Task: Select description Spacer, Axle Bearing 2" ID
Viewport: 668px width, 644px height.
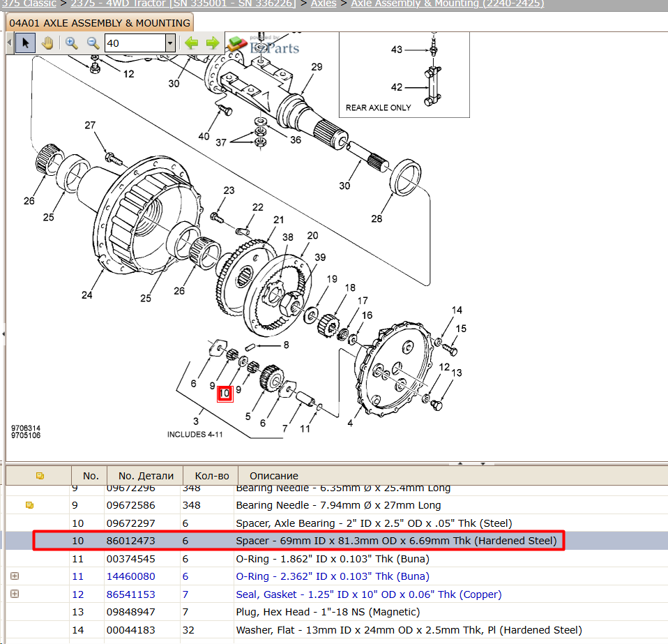Action: (x=374, y=523)
